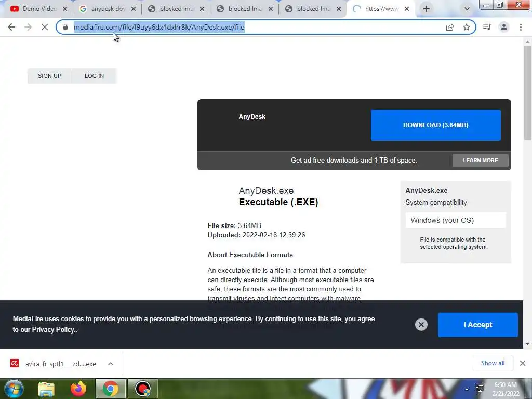The image size is (532, 399).
Task: Click the About Executable Formats heading
Action: pos(250,255)
